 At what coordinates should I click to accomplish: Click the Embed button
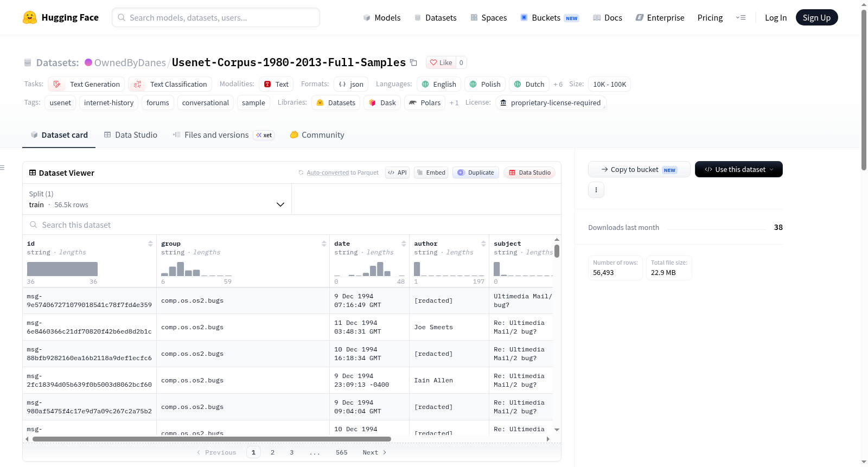coord(431,172)
